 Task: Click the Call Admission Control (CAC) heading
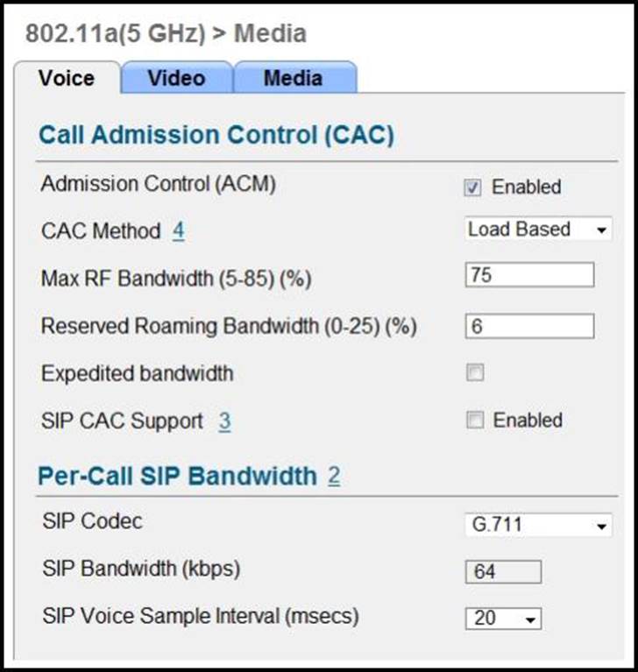216,135
